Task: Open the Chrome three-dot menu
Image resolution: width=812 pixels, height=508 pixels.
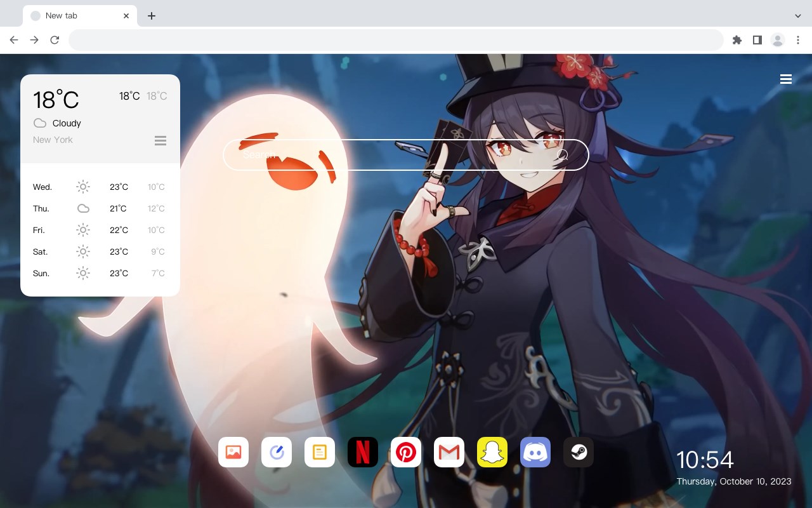Action: tap(798, 40)
